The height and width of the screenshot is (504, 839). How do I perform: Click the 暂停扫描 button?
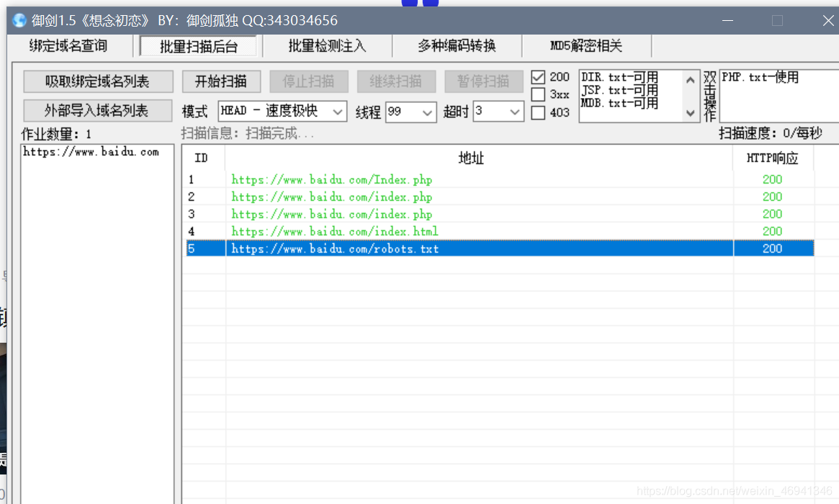point(484,81)
